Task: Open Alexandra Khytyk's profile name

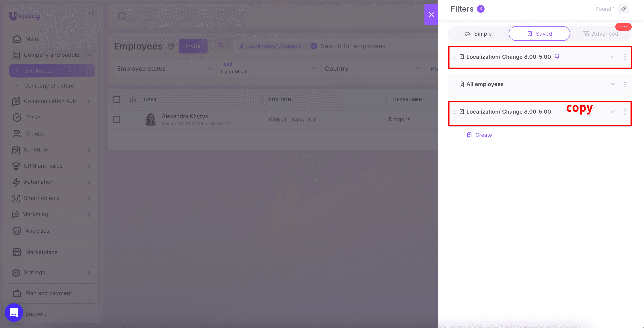Action: [x=185, y=116]
